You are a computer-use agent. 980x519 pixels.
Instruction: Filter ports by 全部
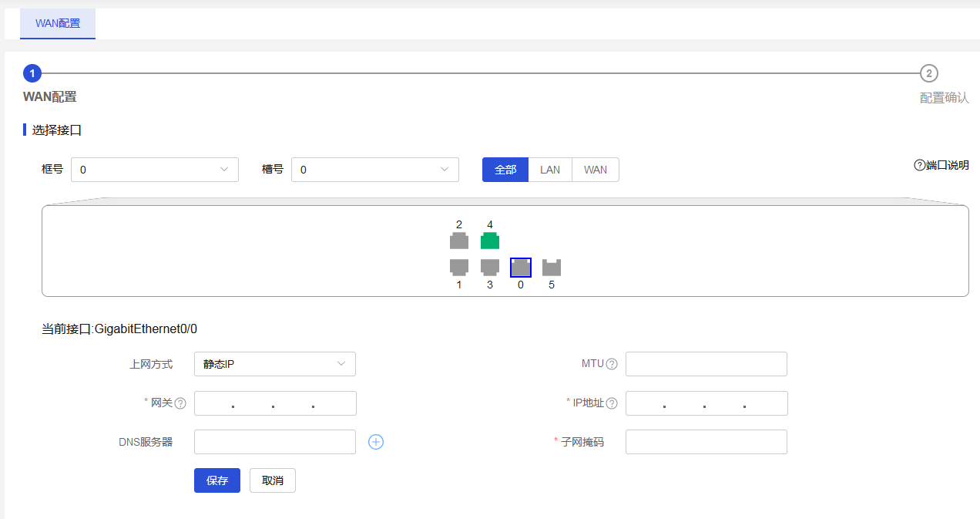[x=505, y=170]
